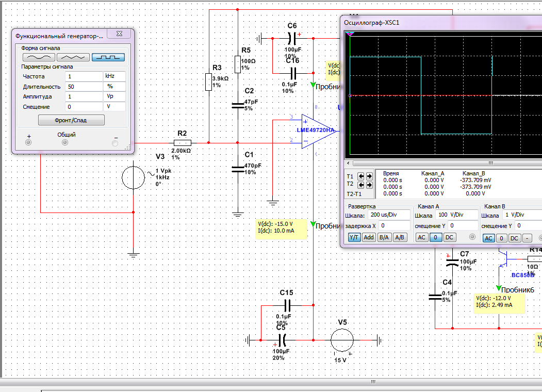Move cursor T2 left with arrow

[361, 184]
